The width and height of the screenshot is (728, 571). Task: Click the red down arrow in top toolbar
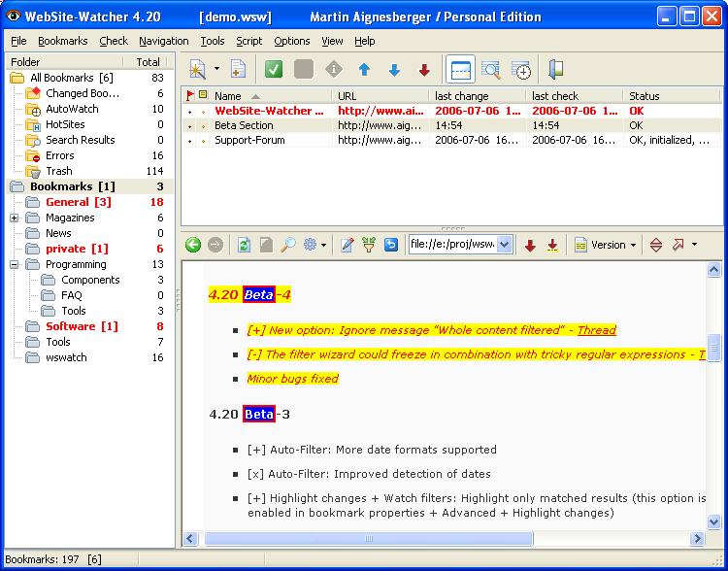pyautogui.click(x=424, y=70)
